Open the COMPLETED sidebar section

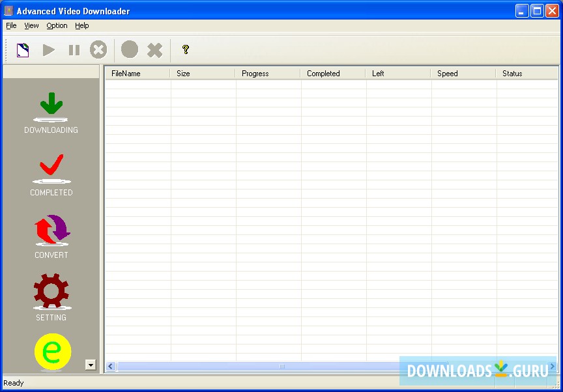tap(51, 175)
